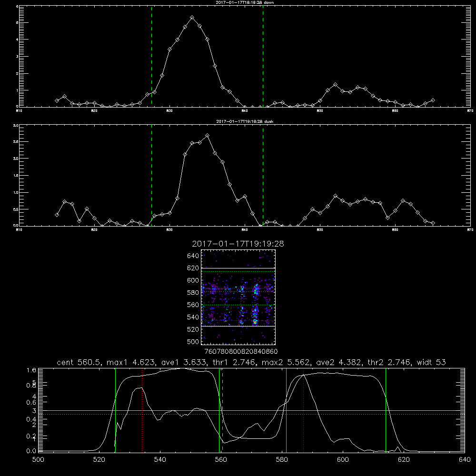Click the upper white horizontal line in heatmap
The height and width of the screenshot is (476, 476).
[x=238, y=268]
